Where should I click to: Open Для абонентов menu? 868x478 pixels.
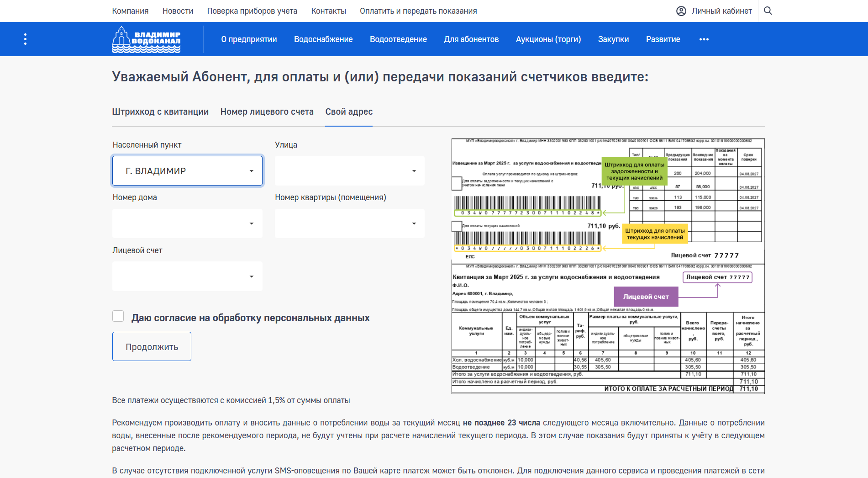point(471,39)
